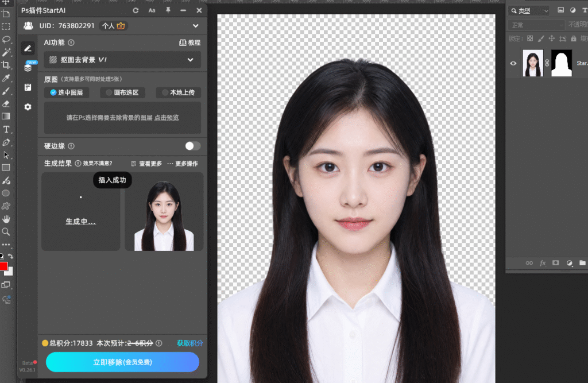The width and height of the screenshot is (588, 383).
Task: Select the Eyedropper tool
Action: 6,78
